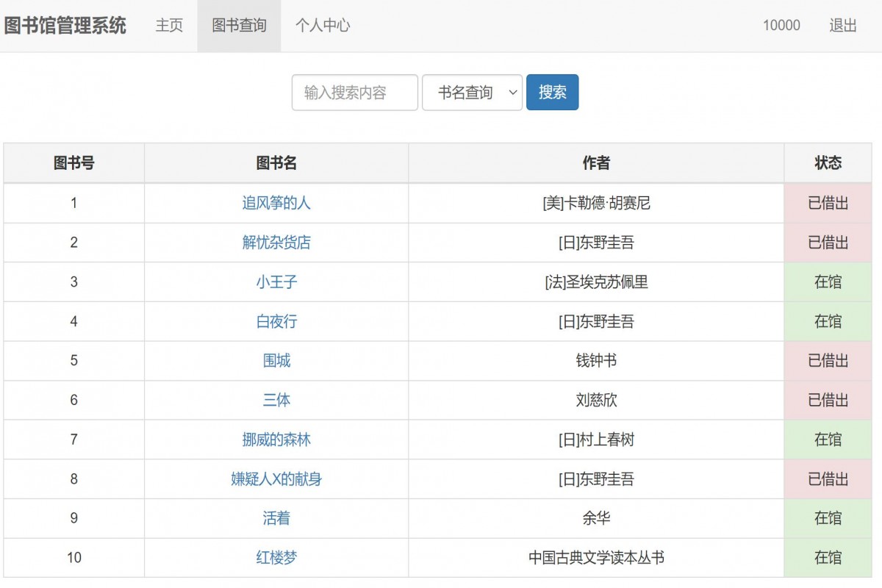Click the 图书馆管理系统 site title
Image resolution: width=882 pixels, height=588 pixels.
[68, 26]
